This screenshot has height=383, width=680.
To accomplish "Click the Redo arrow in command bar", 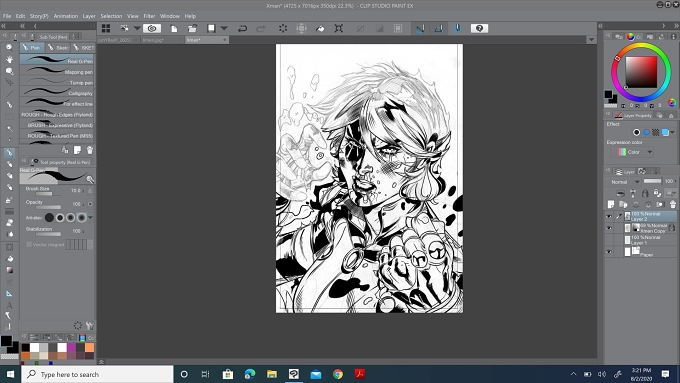I will click(x=261, y=28).
